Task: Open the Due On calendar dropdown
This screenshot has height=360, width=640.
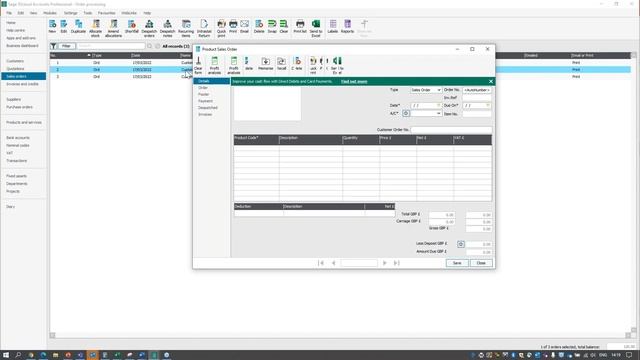Action: coord(488,105)
